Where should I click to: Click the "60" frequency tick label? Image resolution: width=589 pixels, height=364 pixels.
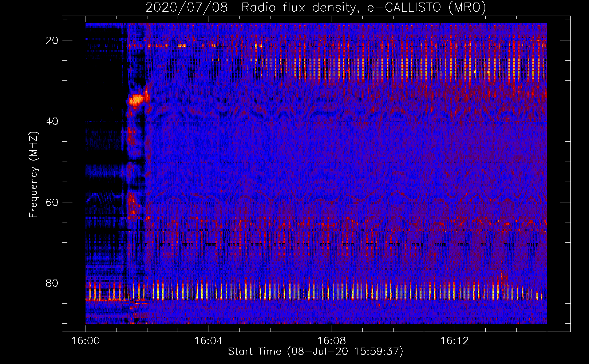click(x=52, y=202)
